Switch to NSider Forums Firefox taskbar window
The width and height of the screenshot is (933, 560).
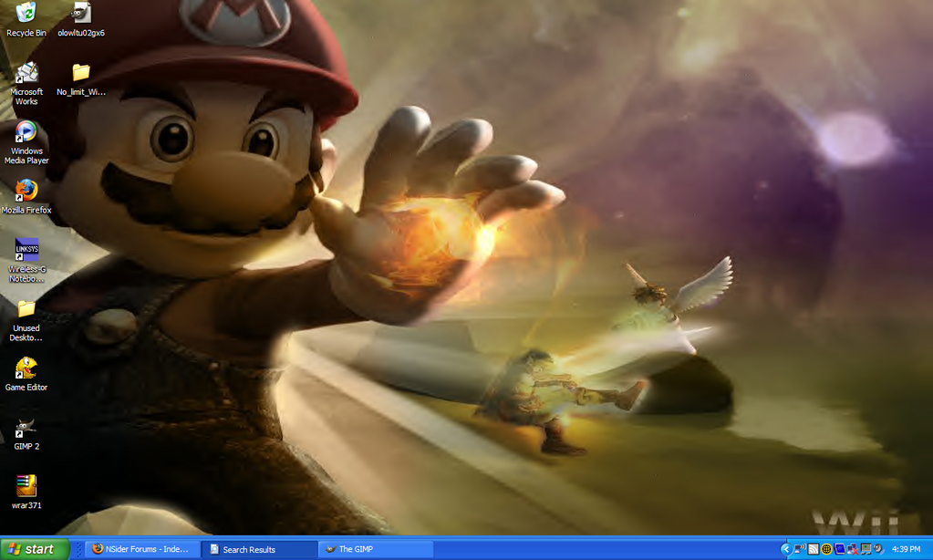tap(141, 549)
